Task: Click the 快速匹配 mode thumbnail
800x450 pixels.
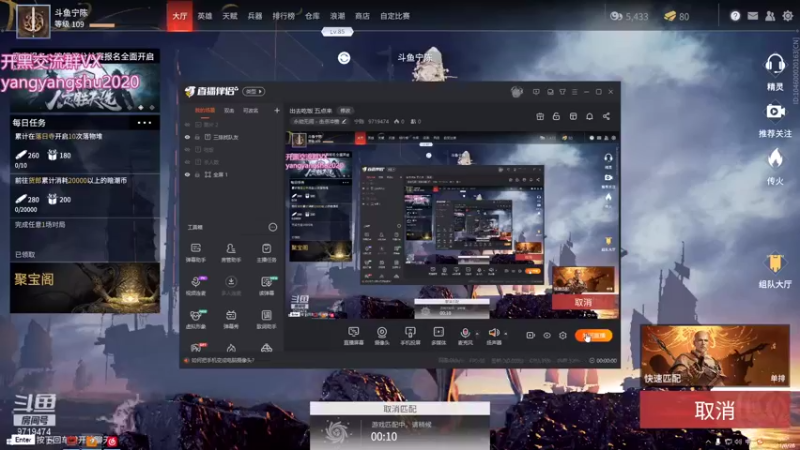Action: click(715, 356)
